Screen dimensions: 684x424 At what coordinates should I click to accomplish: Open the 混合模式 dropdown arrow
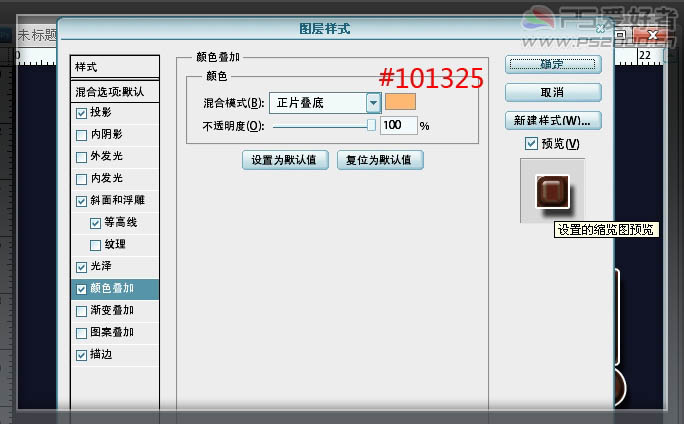pos(373,103)
